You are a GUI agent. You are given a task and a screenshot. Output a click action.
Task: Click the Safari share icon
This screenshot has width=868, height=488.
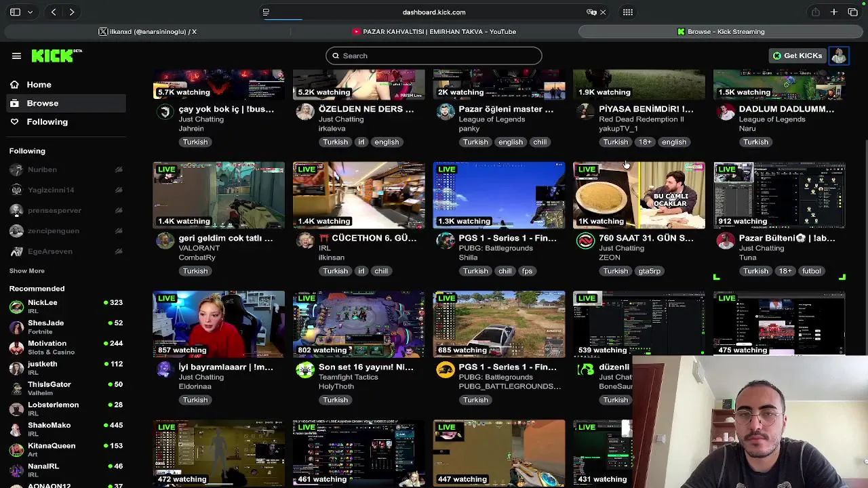pyautogui.click(x=816, y=12)
